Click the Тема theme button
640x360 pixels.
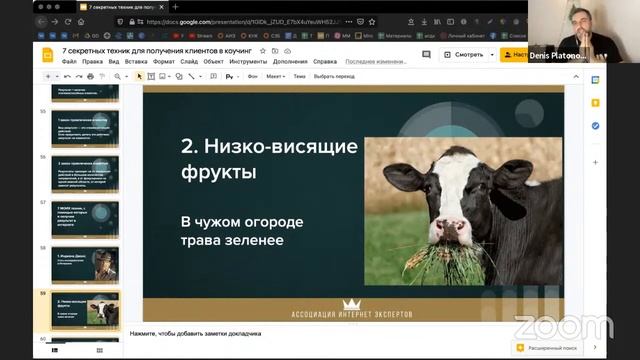[x=299, y=76]
